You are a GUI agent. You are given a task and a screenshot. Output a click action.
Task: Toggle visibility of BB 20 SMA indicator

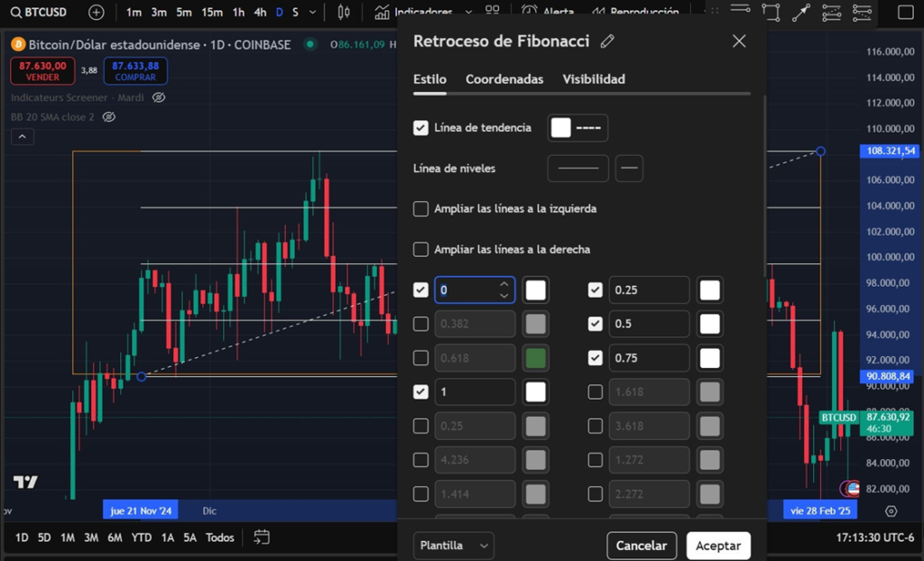point(108,116)
